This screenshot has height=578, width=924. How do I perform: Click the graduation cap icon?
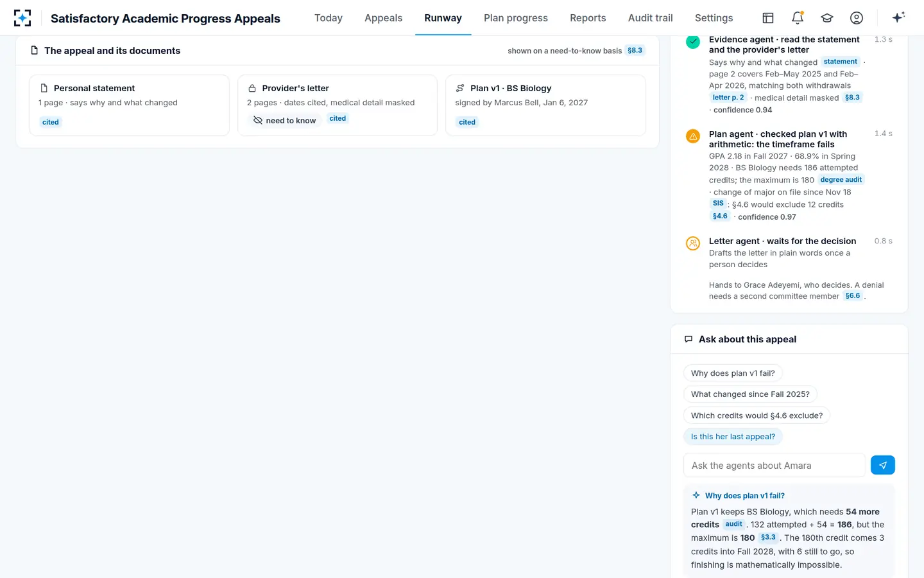pyautogui.click(x=827, y=18)
